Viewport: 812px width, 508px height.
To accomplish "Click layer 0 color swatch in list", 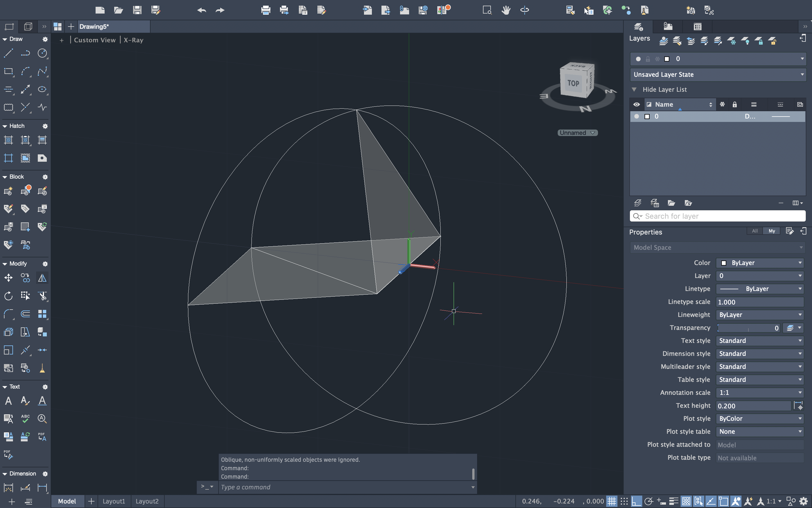I will (x=647, y=117).
